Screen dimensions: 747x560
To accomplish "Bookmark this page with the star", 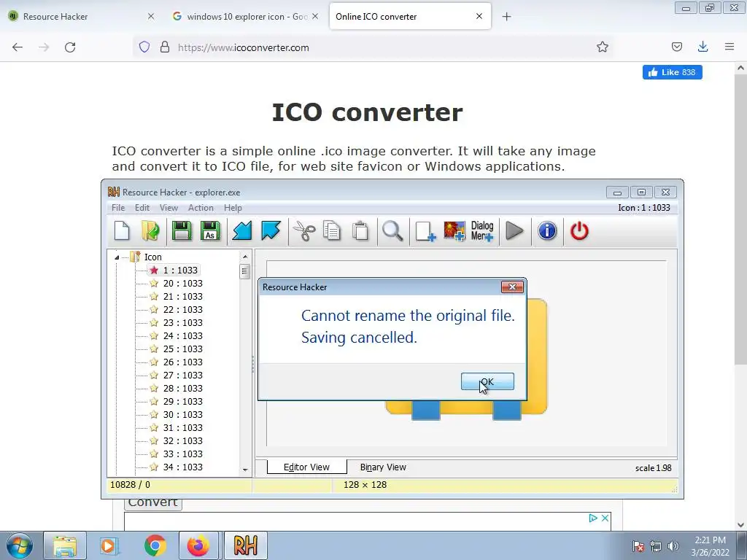I will click(602, 47).
